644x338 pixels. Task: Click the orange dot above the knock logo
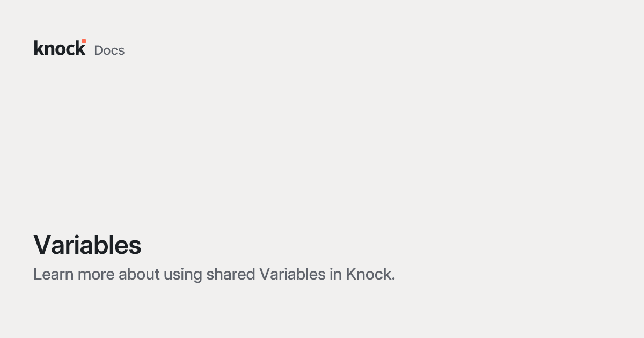coord(84,41)
